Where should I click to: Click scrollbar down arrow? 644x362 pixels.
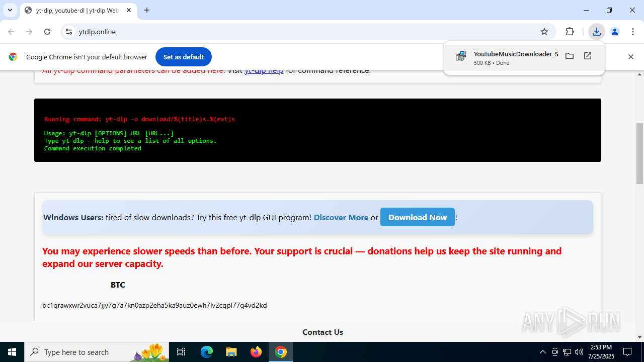click(x=639, y=337)
